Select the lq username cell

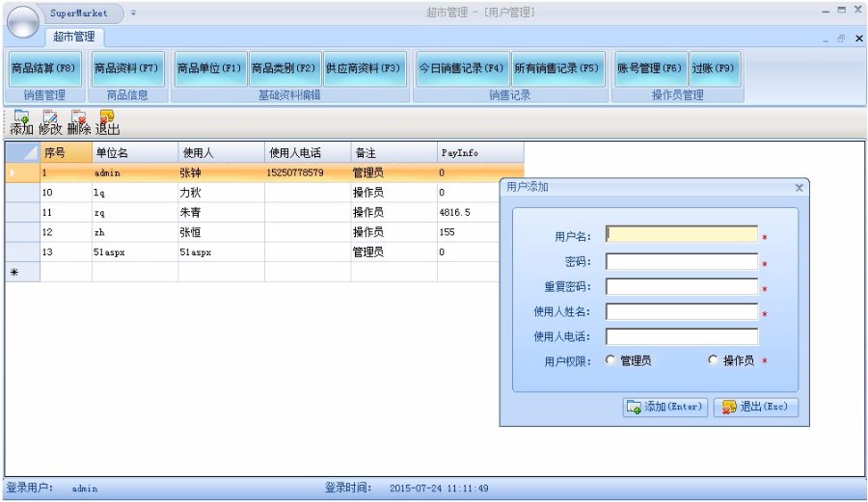135,193
